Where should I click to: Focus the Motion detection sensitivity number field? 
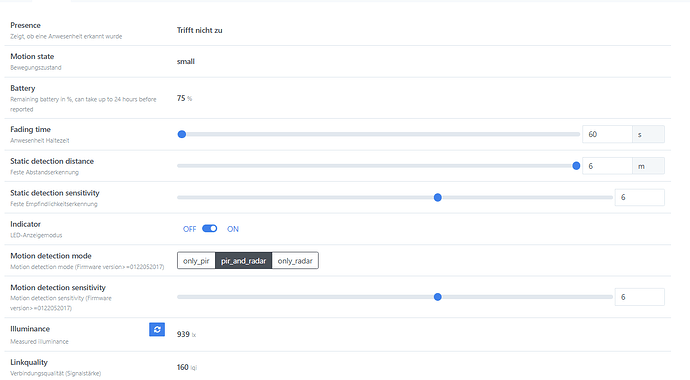point(639,297)
